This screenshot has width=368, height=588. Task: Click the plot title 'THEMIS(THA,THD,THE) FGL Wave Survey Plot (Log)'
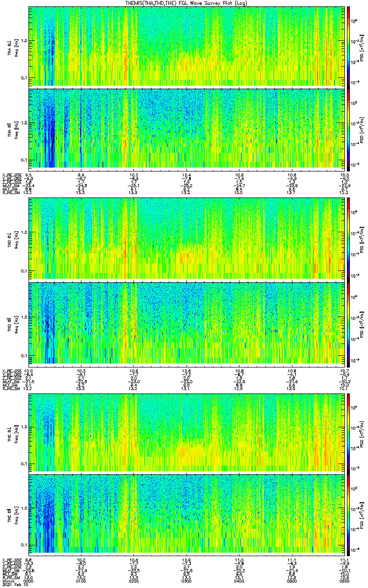click(x=187, y=3)
